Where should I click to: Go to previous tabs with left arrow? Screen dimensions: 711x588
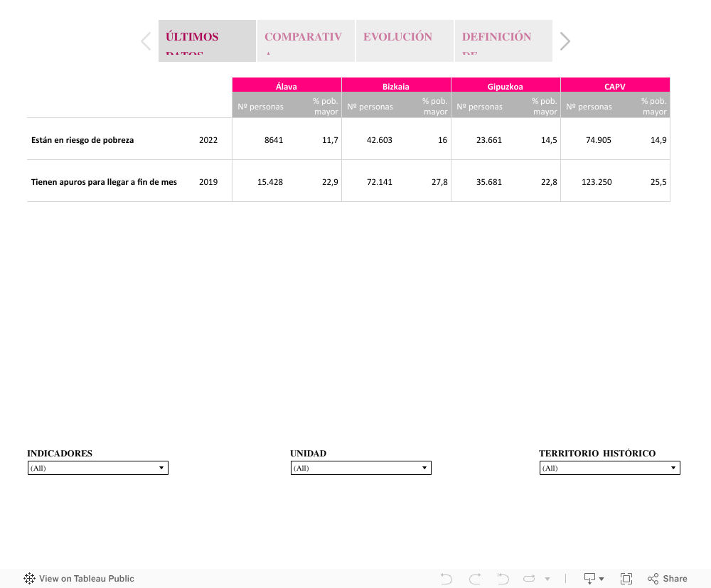(146, 41)
